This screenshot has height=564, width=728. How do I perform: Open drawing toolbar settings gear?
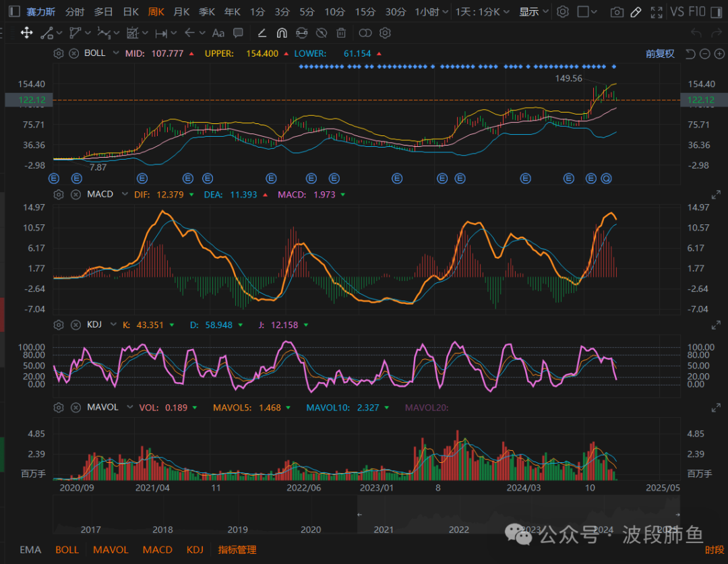pyautogui.click(x=385, y=33)
